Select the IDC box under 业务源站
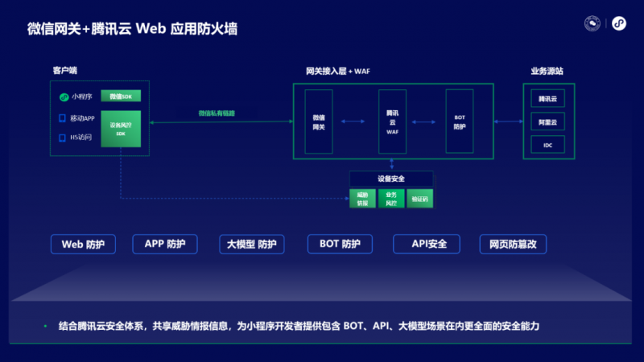The width and height of the screenshot is (644, 362). (x=547, y=145)
